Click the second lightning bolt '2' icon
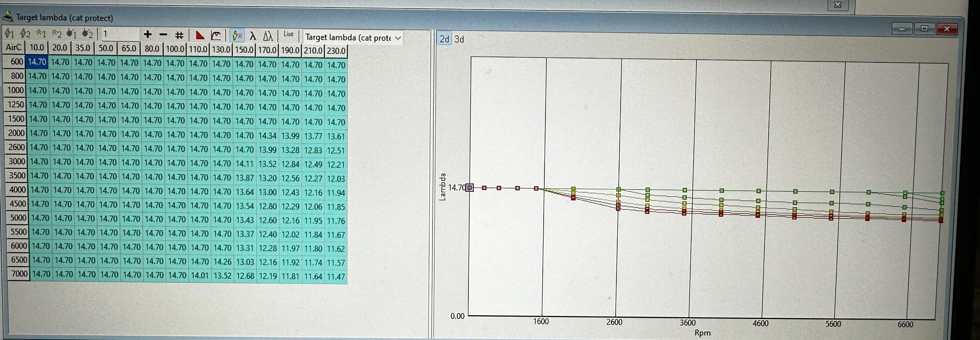Image resolution: width=980 pixels, height=340 pixels. coord(25,33)
